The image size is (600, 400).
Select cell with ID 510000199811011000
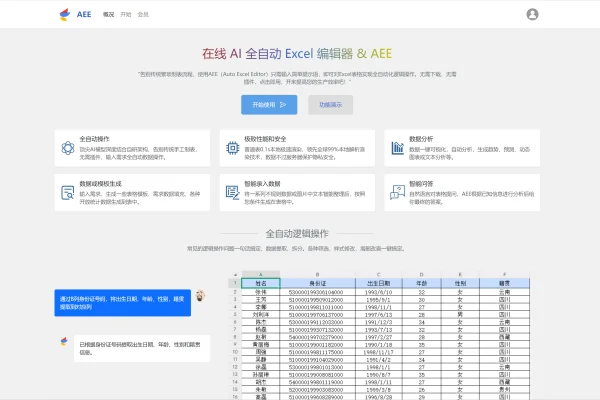317,307
